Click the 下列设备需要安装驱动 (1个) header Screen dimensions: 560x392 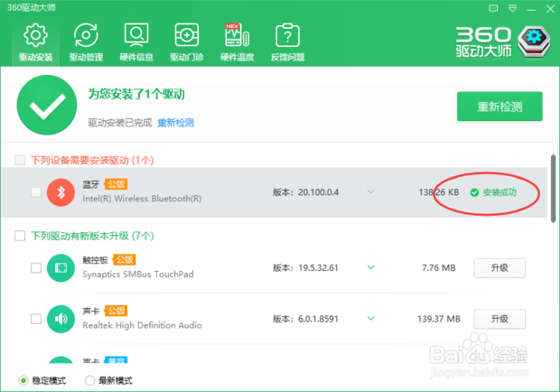92,160
